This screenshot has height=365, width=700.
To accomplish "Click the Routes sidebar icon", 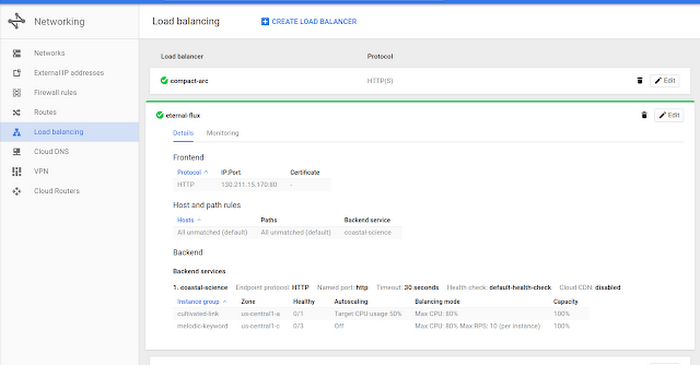I will 17,112.
